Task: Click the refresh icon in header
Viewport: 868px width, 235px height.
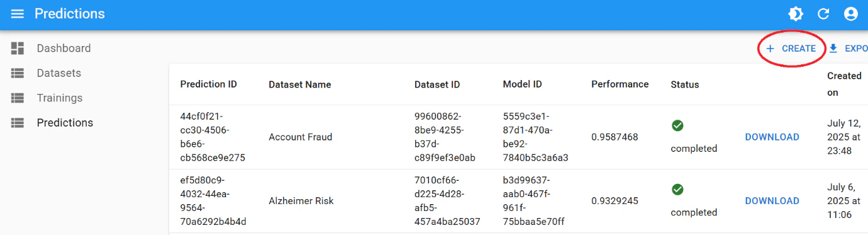Action: pyautogui.click(x=823, y=14)
